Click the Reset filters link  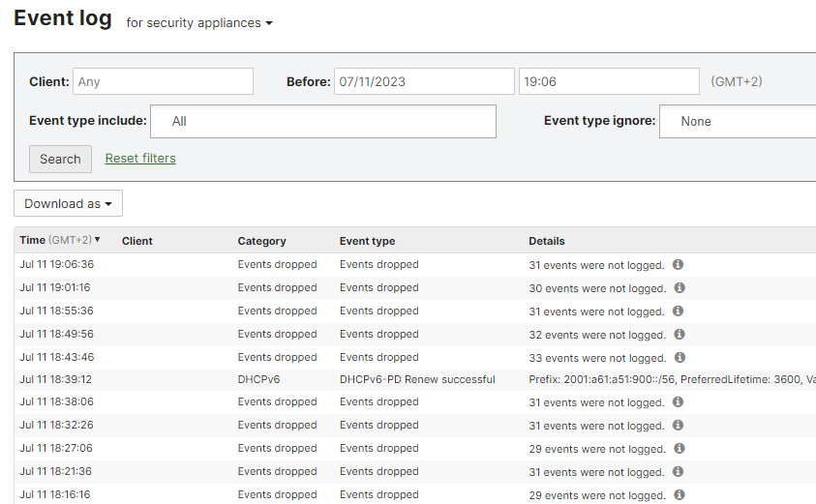point(140,158)
